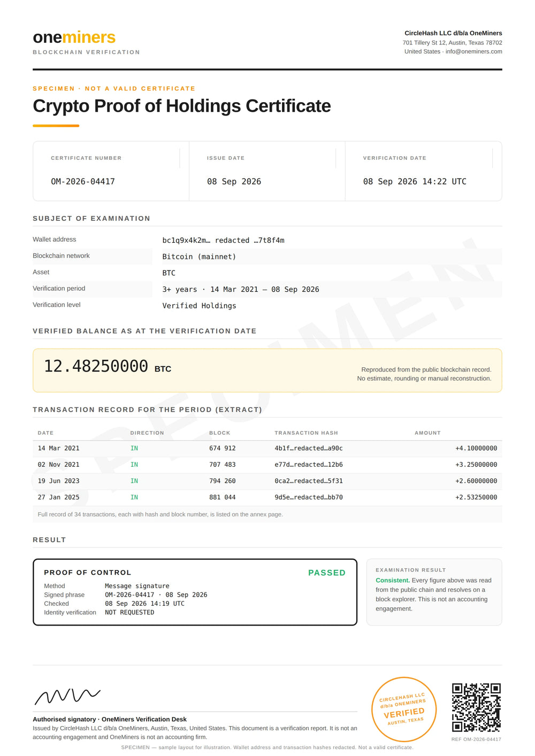Click the Crypto Proof of Holdings Certificate title
The width and height of the screenshot is (535, 756).
[182, 106]
